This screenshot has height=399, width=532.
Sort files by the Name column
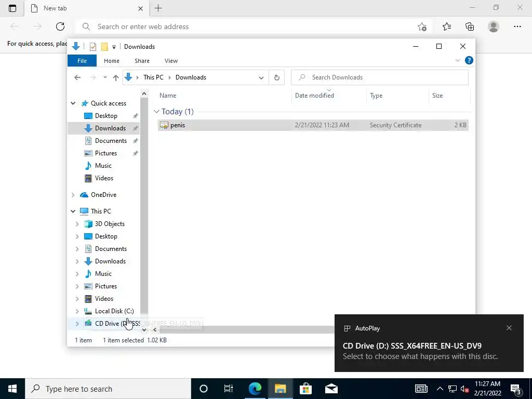(168, 96)
